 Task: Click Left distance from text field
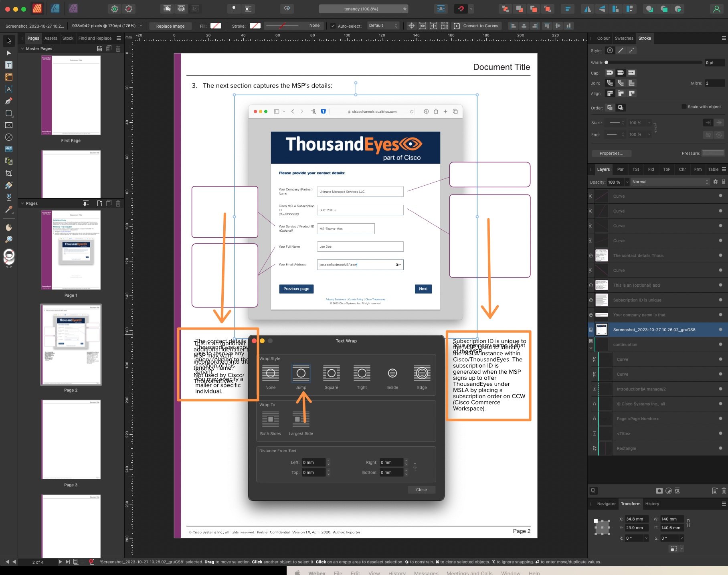[x=313, y=462]
